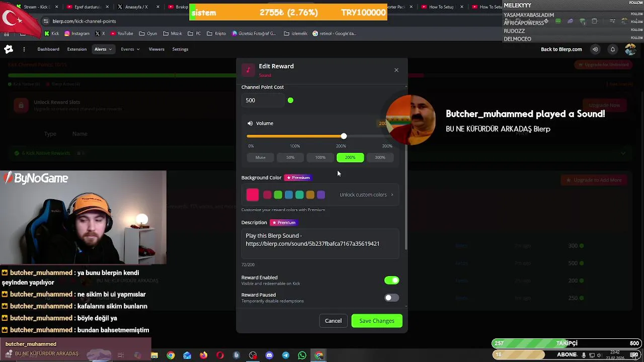Select the Mute volume preset
The height and width of the screenshot is (362, 644).
(x=260, y=158)
